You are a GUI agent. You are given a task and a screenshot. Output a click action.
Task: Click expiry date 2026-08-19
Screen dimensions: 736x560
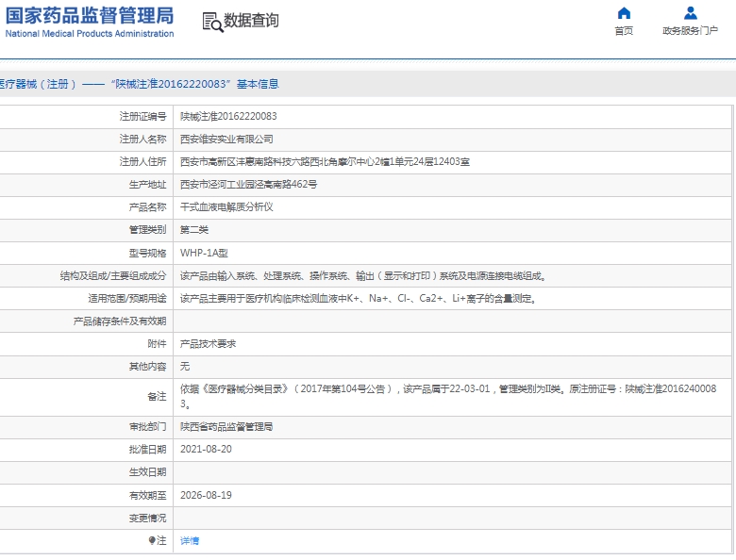coord(206,495)
